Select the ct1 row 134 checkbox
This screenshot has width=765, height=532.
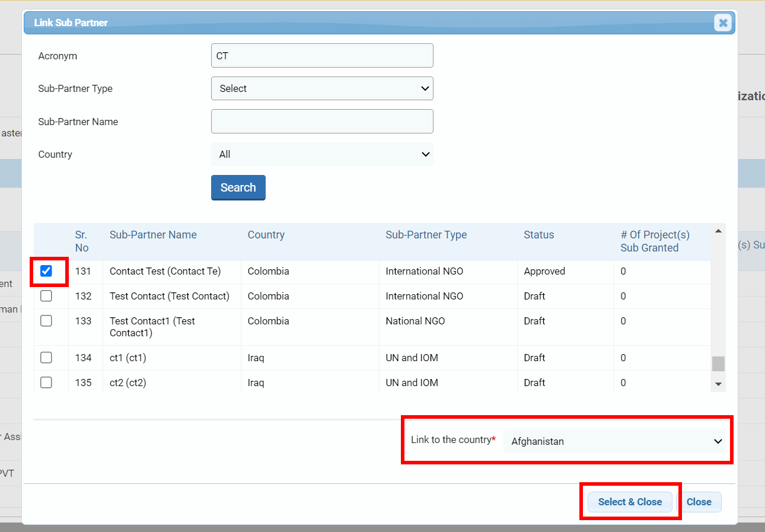click(46, 358)
